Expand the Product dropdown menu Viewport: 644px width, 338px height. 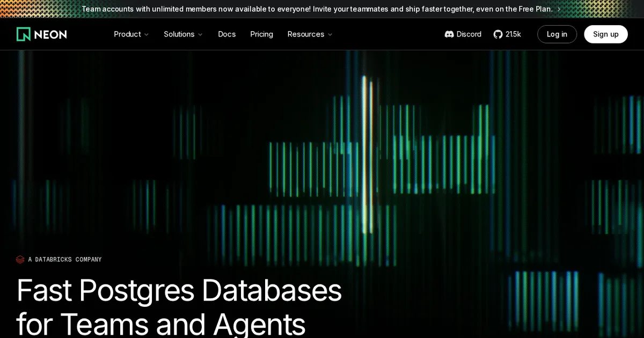pos(131,34)
